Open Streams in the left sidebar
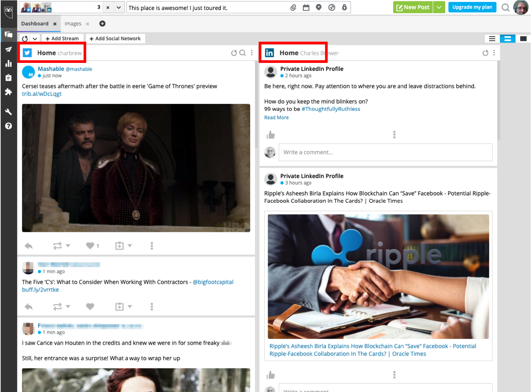Viewport: 532px width, 392px height. (x=9, y=35)
